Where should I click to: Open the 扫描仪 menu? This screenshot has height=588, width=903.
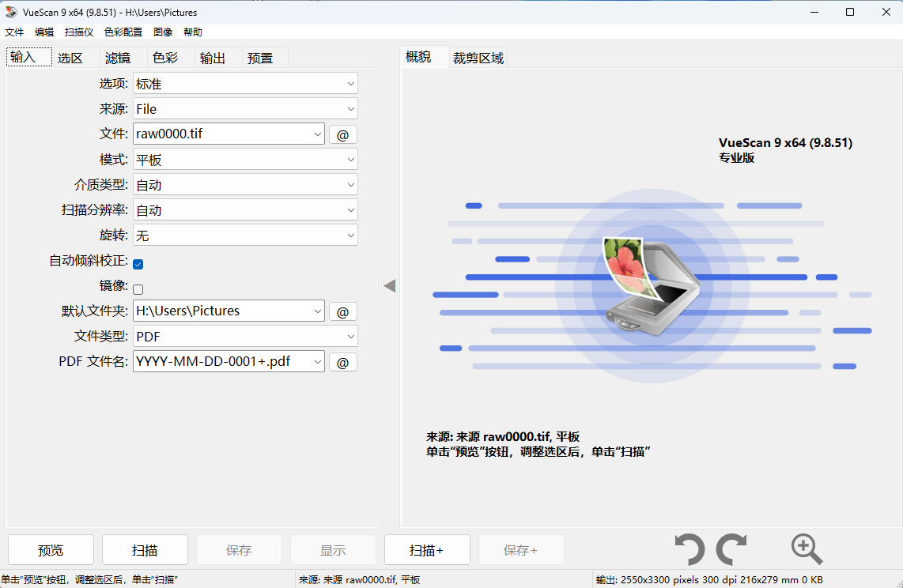coord(79,32)
